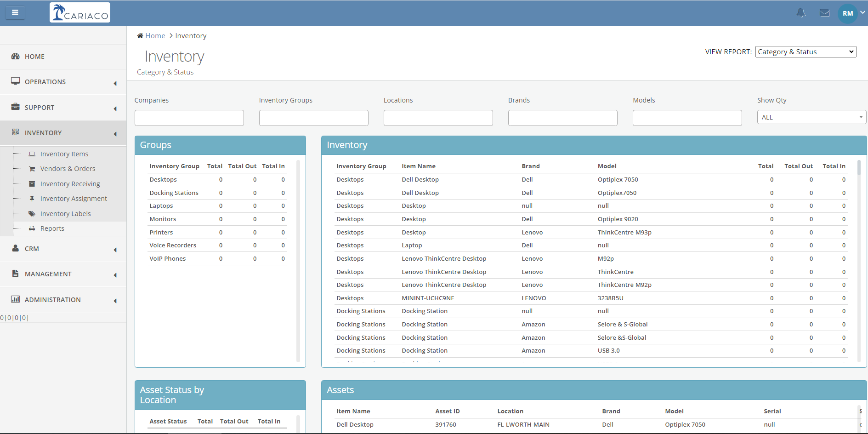Expand the Operations sidebar menu

tap(63, 82)
